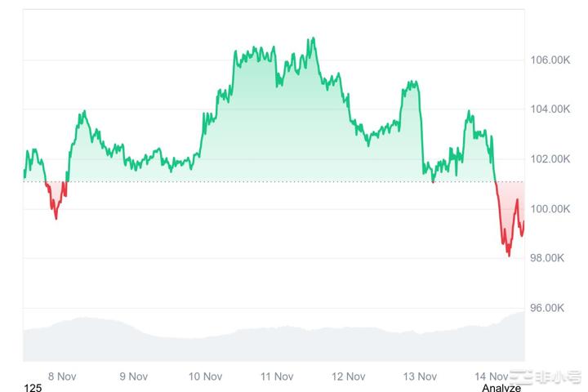
Task: Select the 9 Nov date label
Action: point(133,376)
